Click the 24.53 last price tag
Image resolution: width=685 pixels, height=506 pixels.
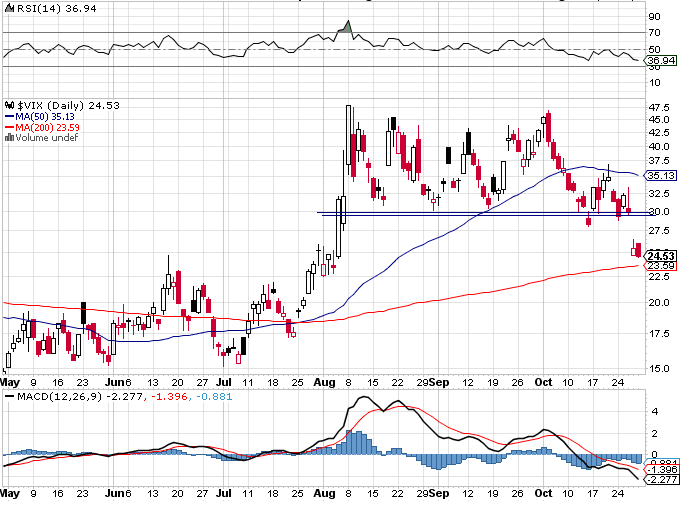[661, 256]
